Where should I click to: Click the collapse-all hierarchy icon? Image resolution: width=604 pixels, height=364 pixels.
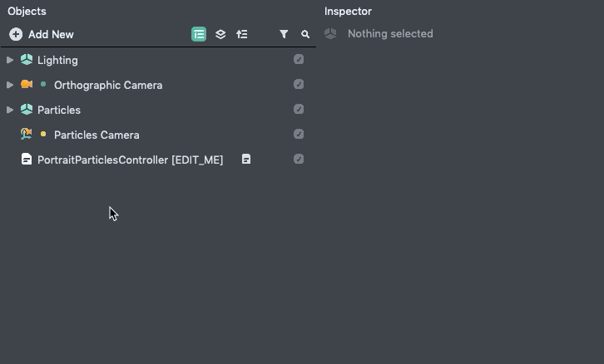[x=242, y=34]
